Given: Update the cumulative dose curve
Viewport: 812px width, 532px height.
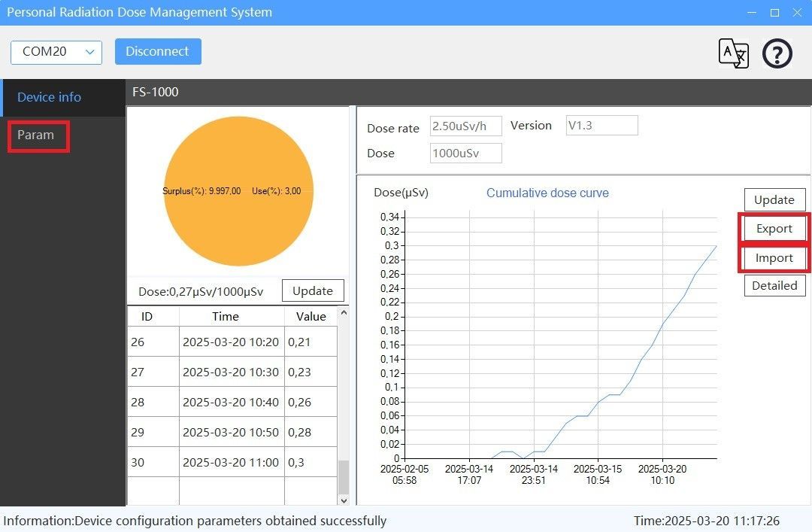Looking at the screenshot, I should pos(774,200).
